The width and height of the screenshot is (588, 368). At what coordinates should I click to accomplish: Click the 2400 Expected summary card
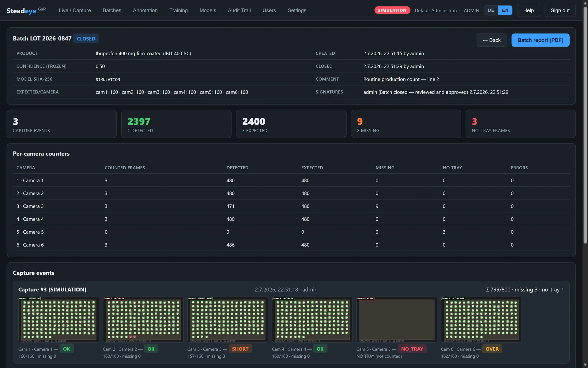tap(291, 124)
